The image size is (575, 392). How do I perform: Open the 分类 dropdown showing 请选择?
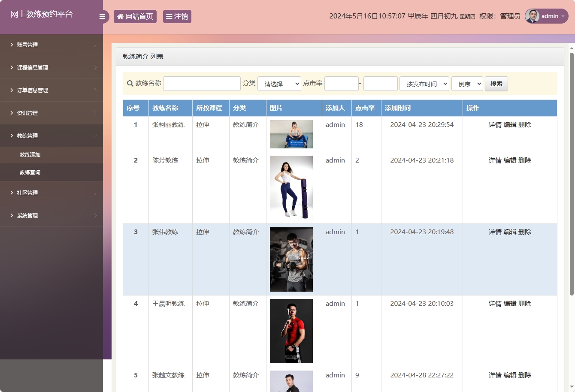[279, 84]
